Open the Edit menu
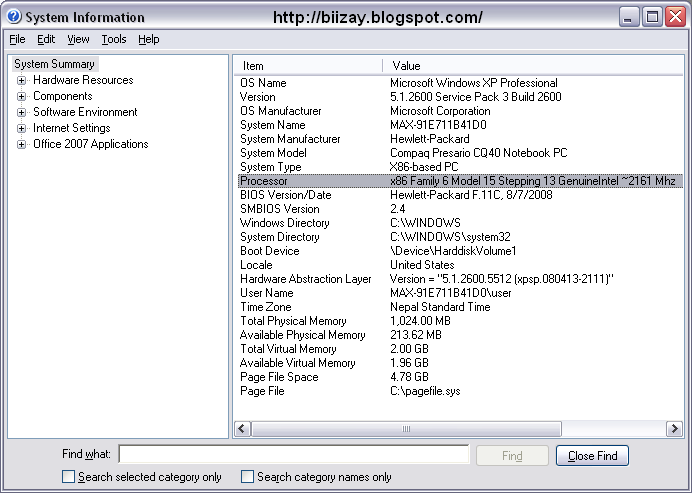Screen dimensions: 692x493 click(x=46, y=39)
